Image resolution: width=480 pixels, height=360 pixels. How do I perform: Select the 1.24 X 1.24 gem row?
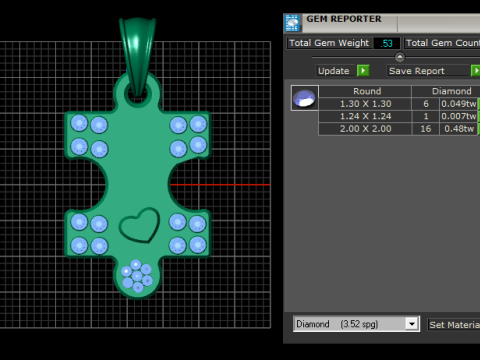pos(399,116)
